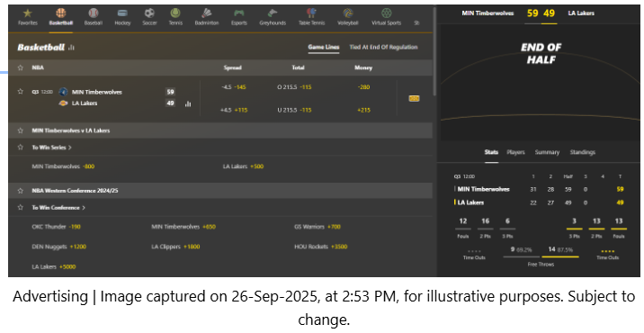This screenshot has height=333, width=644.
Task: Favorite the NBA league with its star
Action: click(21, 67)
